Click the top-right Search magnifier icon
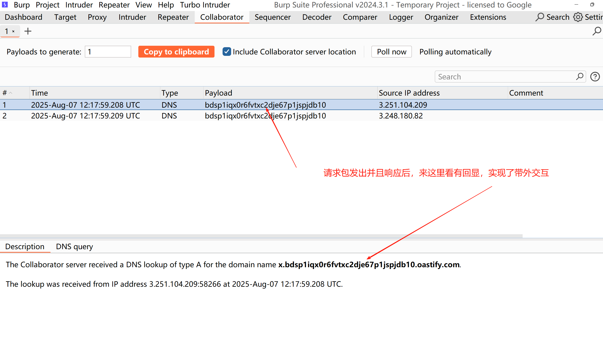This screenshot has width=603, height=364. pos(539,17)
